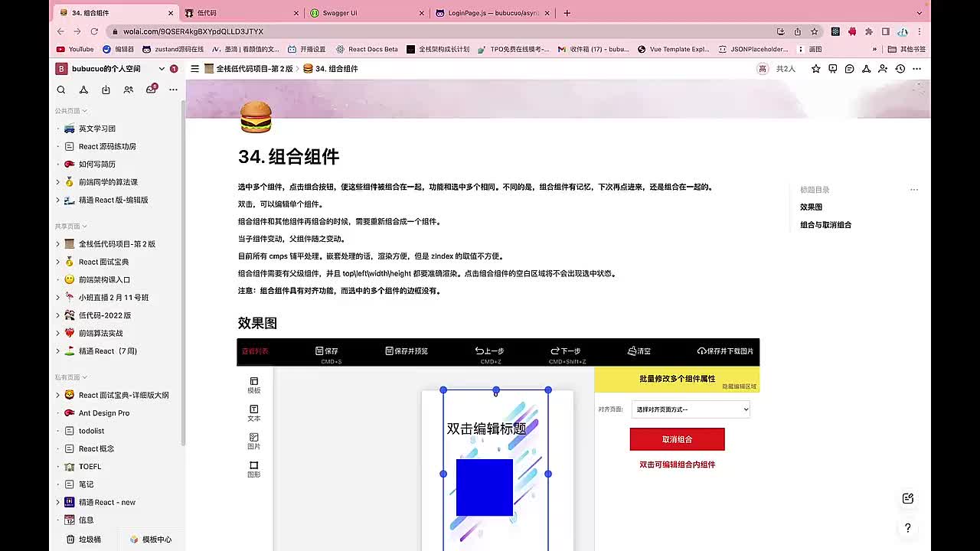The height and width of the screenshot is (551, 980).
Task: Open the inbox icon with notification badge
Action: 151,90
